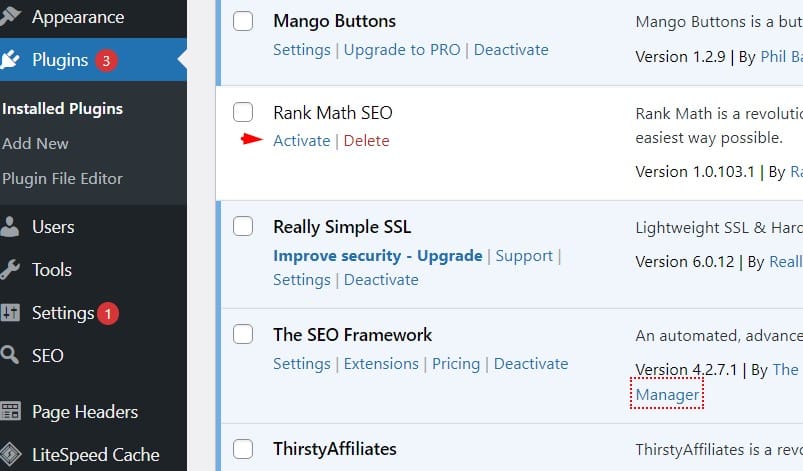The height and width of the screenshot is (471, 803).
Task: Click the Users person icon
Action: coord(9,227)
